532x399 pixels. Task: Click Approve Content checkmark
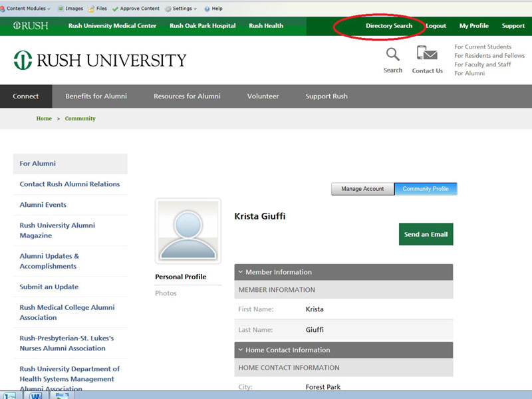pyautogui.click(x=136, y=9)
